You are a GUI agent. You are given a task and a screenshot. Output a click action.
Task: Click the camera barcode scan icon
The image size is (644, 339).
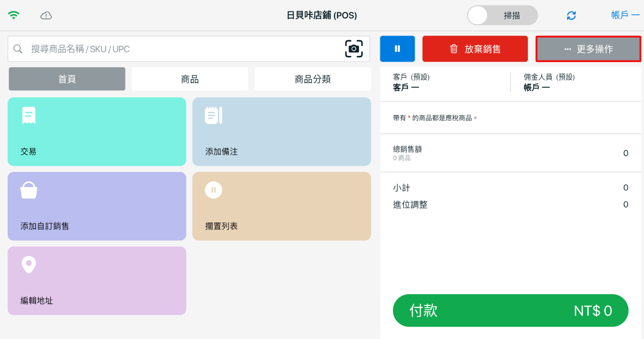(354, 49)
